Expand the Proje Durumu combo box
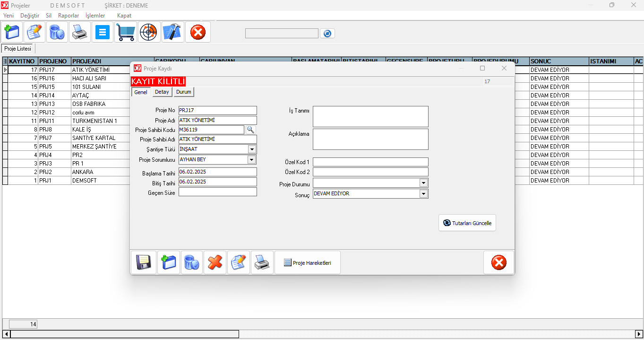Viewport: 644px width, 340px height. (x=423, y=183)
